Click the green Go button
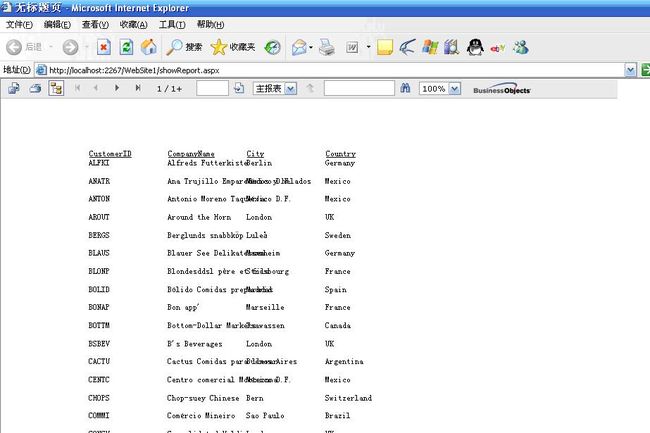This screenshot has width=650, height=433. 645,70
